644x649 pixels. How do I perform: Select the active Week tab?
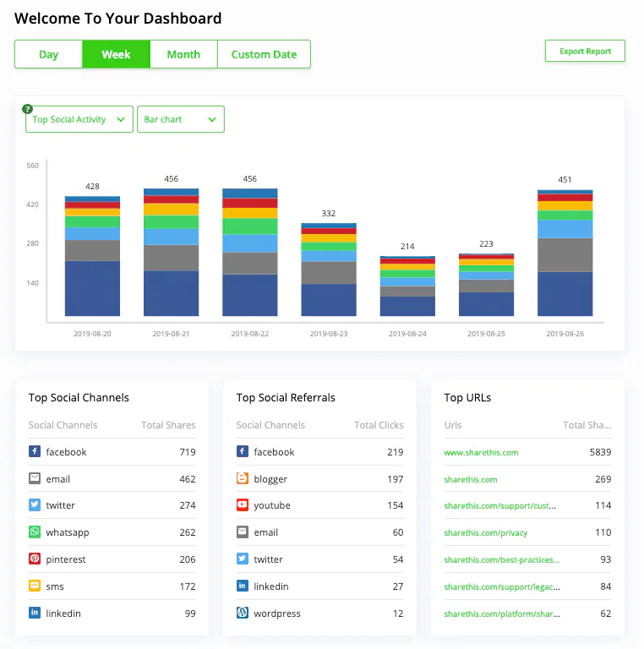click(116, 55)
